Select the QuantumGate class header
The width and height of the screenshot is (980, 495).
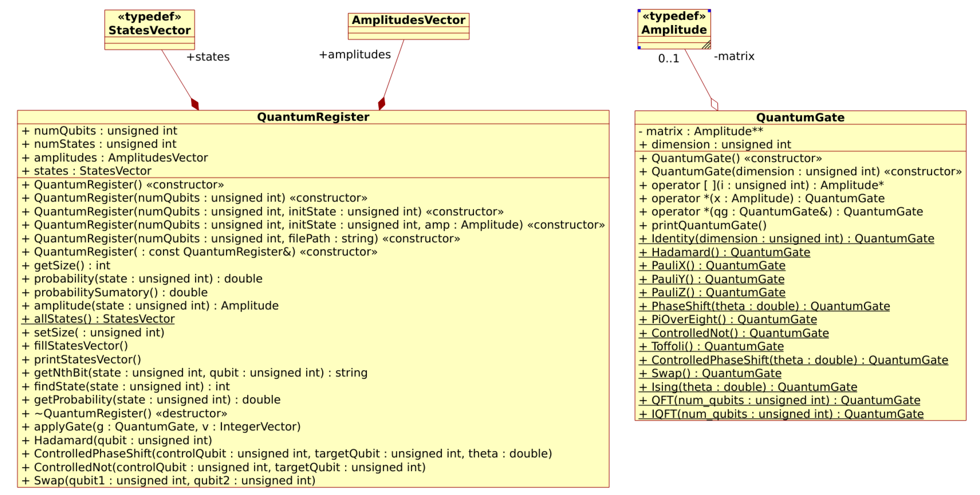800,117
